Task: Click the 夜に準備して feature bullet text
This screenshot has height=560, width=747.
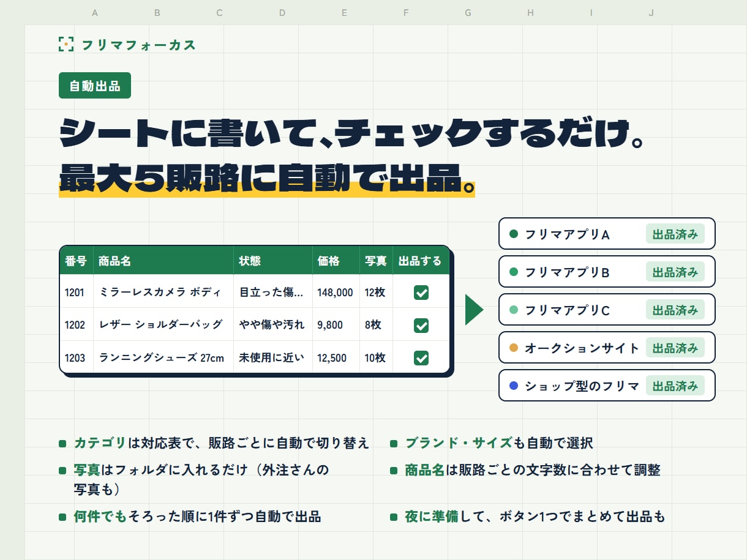Action: tap(535, 517)
